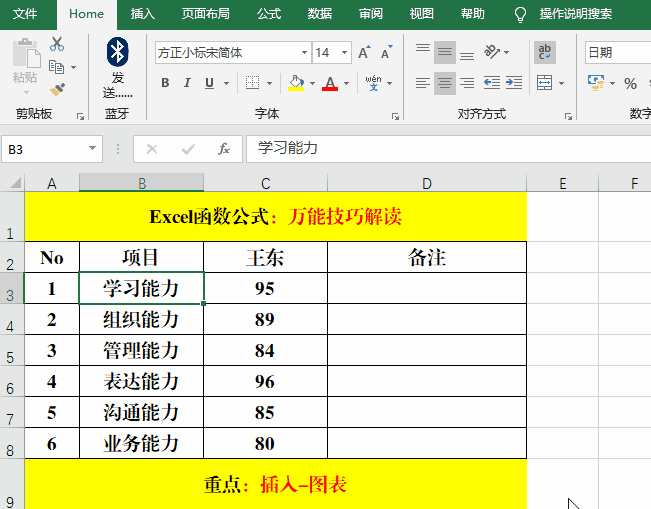651x509 pixels.
Task: Switch to the 数据 tab
Action: click(x=319, y=14)
